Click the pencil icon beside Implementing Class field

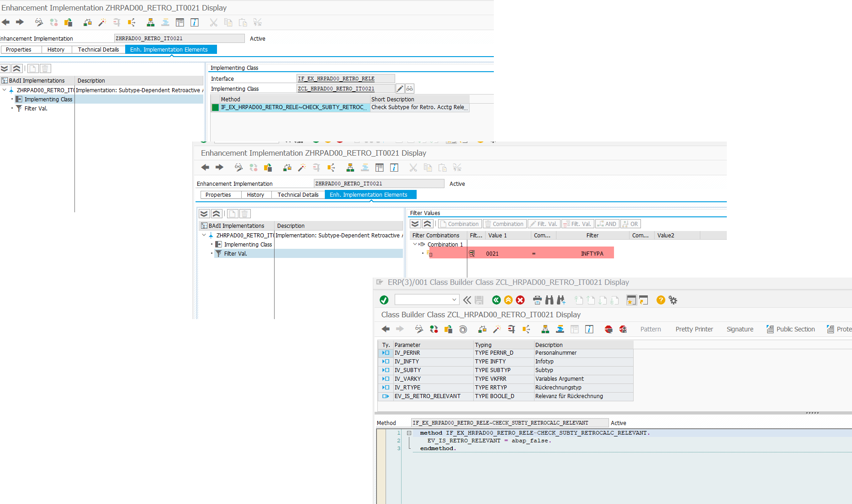400,89
